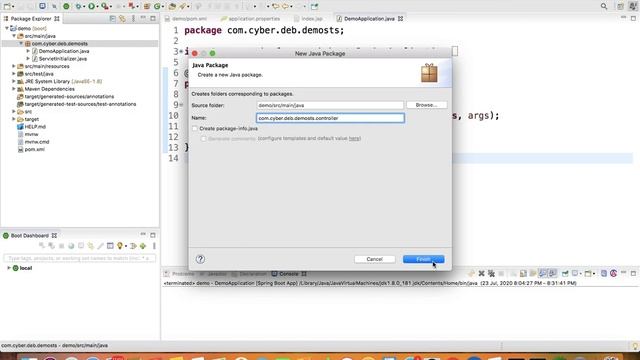This screenshot has height=360, width=640.
Task: Expand the src/main/resources folder
Action: tap(14, 66)
